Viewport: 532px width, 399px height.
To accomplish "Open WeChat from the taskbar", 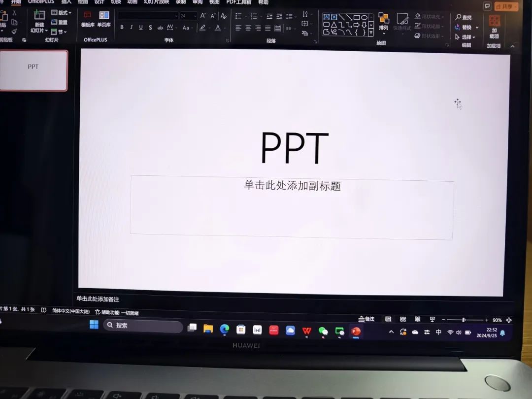I will click(323, 331).
